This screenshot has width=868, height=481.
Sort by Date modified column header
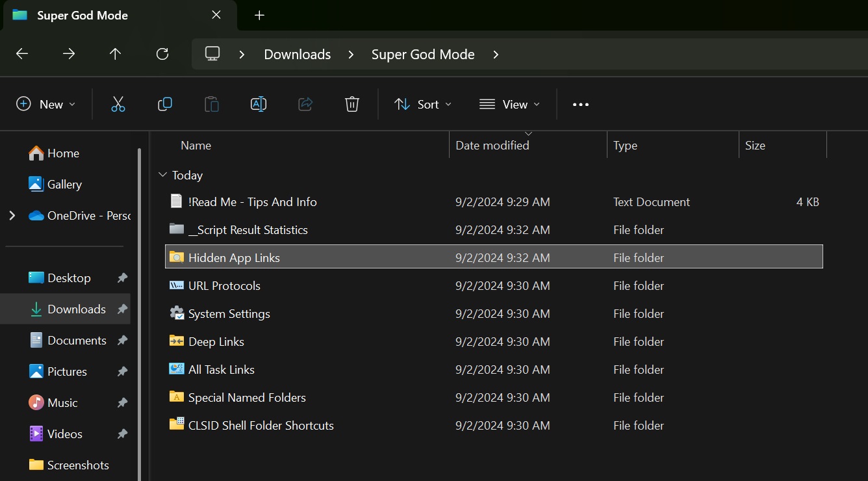coord(492,146)
